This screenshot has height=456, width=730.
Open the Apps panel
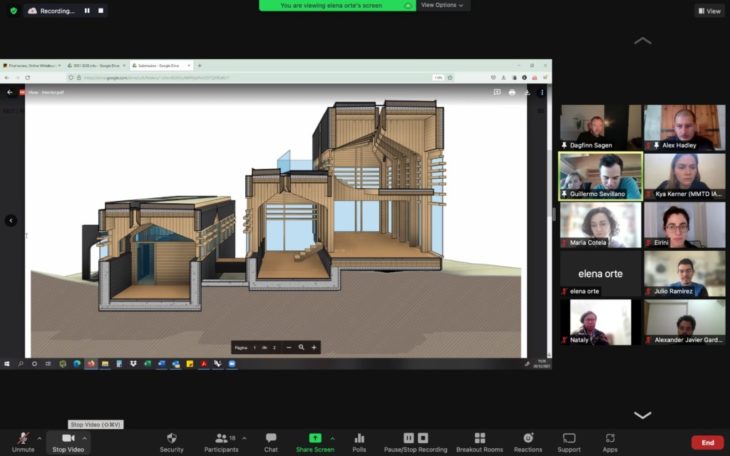pos(610,440)
